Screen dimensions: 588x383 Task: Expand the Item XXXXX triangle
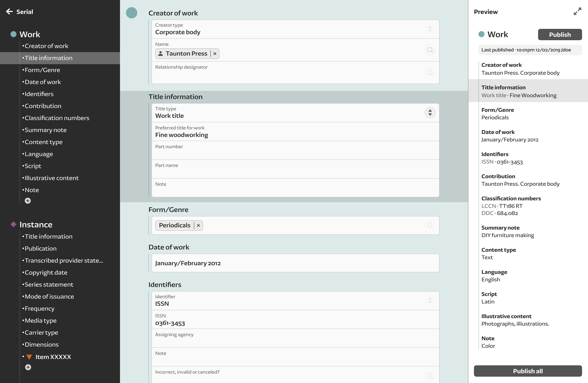tap(29, 357)
